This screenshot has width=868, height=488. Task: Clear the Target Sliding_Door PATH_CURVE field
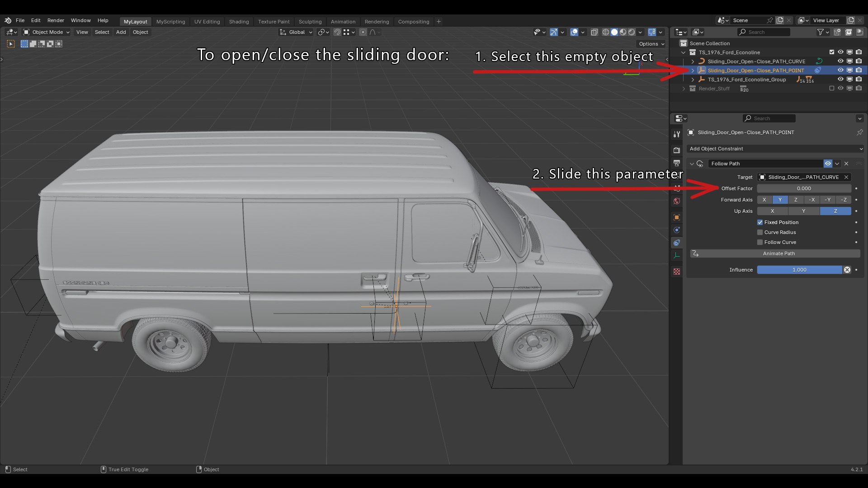click(846, 177)
